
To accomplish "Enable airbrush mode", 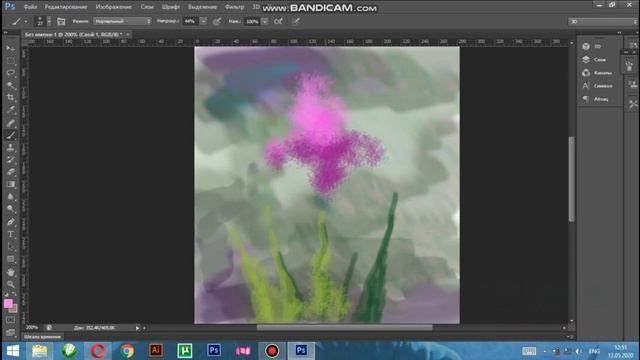I will tap(278, 21).
